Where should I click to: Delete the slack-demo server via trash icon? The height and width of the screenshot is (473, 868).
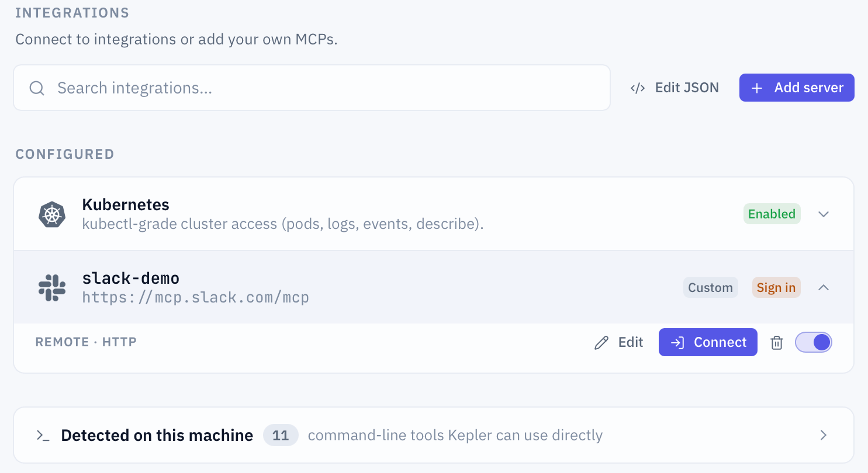click(776, 343)
